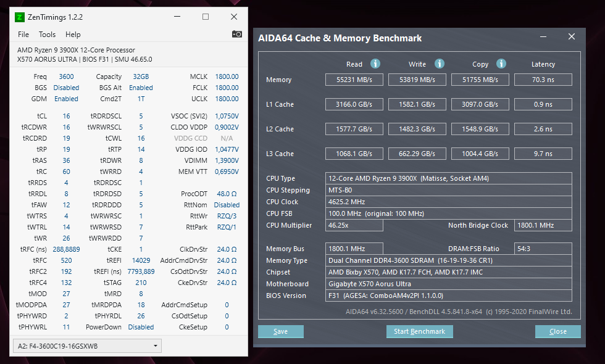This screenshot has height=364, width=605.
Task: Minimize the AIDA64 benchmark window
Action: (x=543, y=36)
